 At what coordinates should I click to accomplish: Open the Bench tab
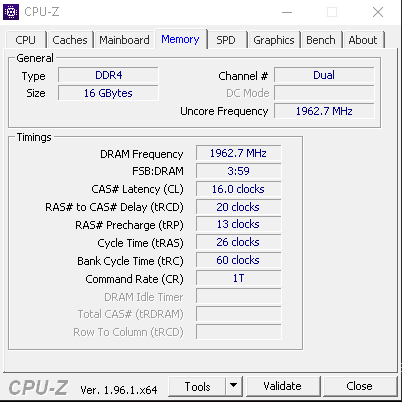pyautogui.click(x=321, y=40)
